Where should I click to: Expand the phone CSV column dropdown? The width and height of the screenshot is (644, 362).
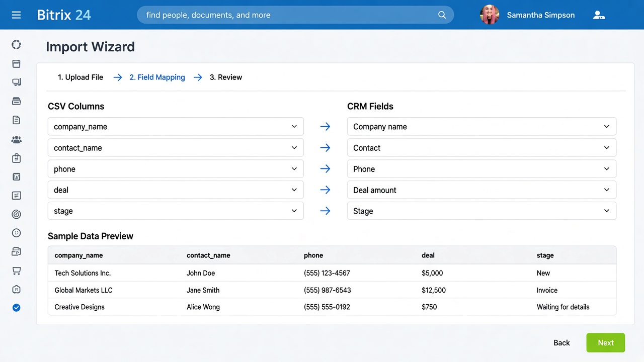[176, 169]
